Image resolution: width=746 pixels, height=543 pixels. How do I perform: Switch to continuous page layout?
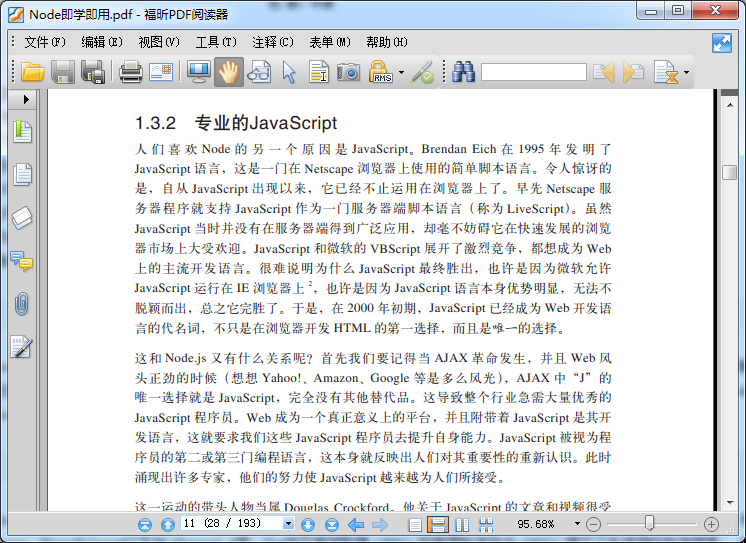(438, 524)
